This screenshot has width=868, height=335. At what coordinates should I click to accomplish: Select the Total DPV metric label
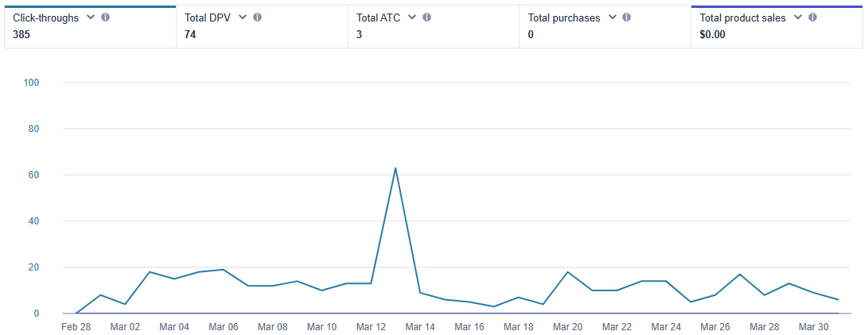point(208,18)
